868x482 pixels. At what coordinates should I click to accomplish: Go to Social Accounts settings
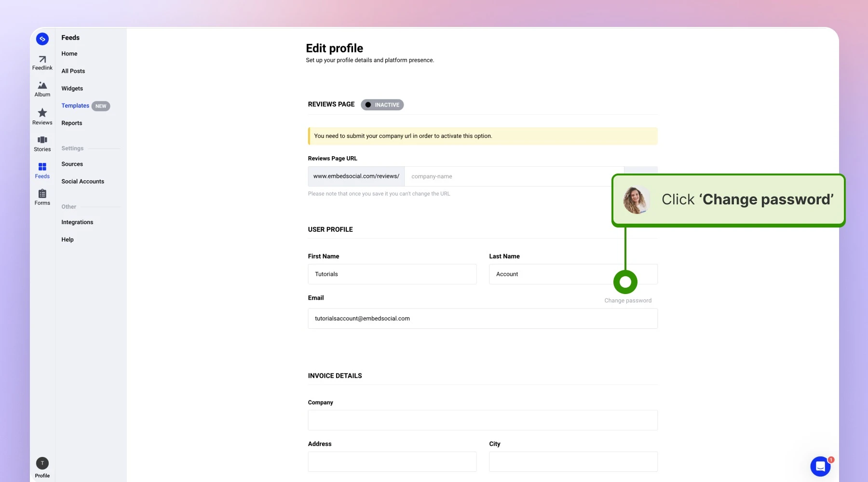click(83, 181)
